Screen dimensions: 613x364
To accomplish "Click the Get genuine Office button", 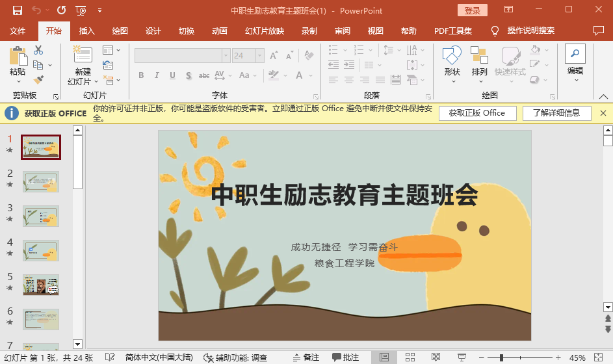I will 476,113.
